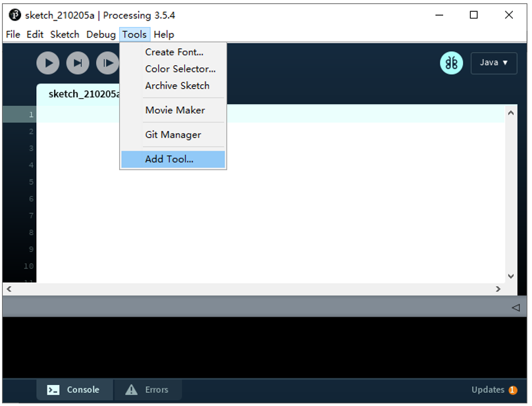Click the Continue debugger button
532x406 pixels.
click(x=107, y=63)
